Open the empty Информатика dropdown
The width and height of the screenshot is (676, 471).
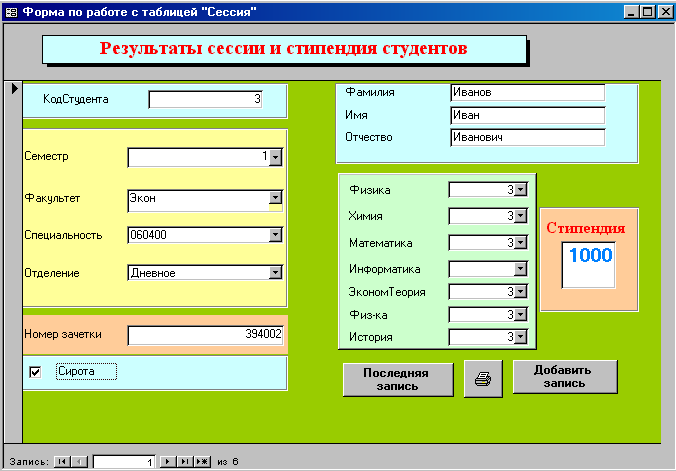coord(521,269)
